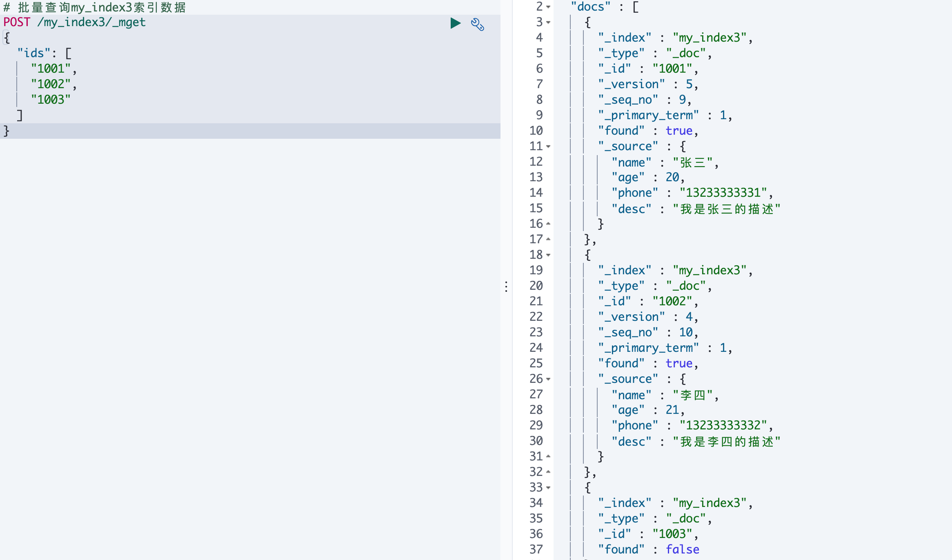Click "_index" on response line 19
Screen dimensions: 952x560
point(625,271)
